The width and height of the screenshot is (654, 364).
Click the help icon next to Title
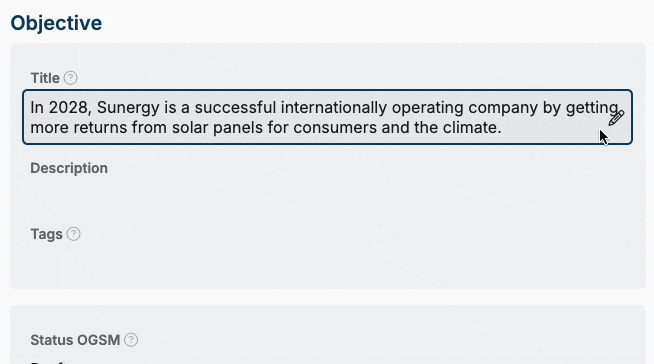pos(70,78)
